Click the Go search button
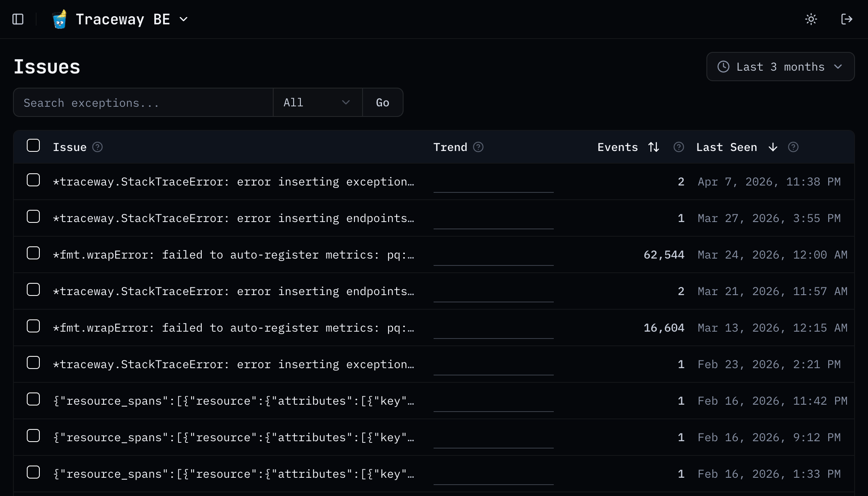Viewport: 868px width, 496px height. 382,102
